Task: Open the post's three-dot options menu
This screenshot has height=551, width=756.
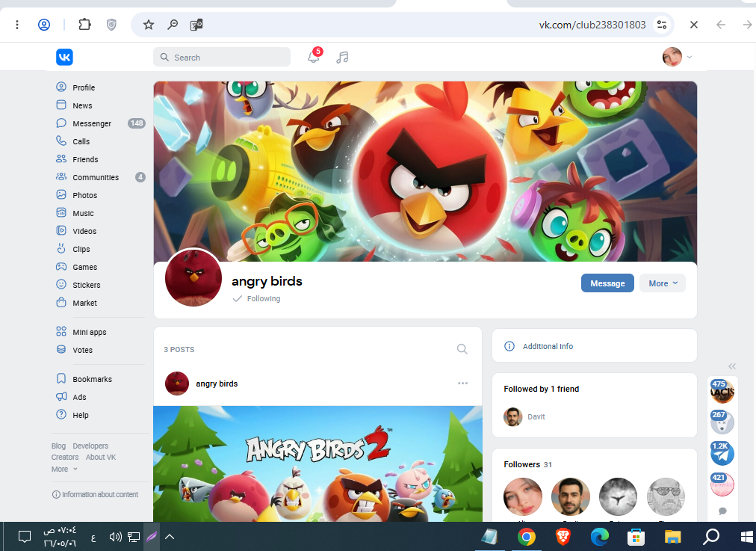Action: (463, 383)
